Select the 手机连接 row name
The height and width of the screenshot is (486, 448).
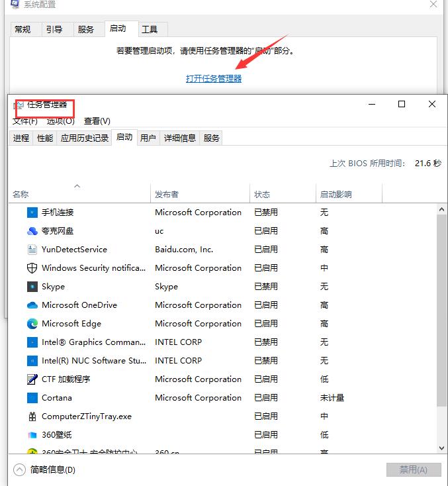pyautogui.click(x=58, y=213)
